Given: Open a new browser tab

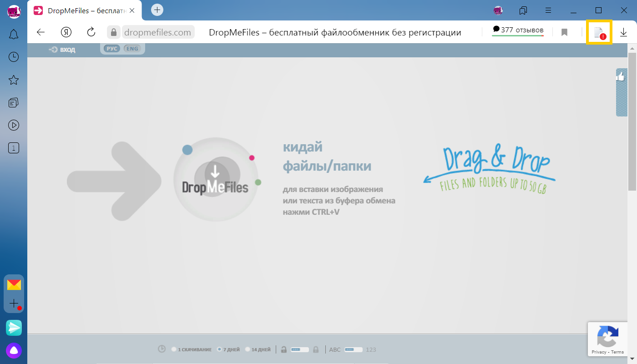Looking at the screenshot, I should [x=157, y=10].
